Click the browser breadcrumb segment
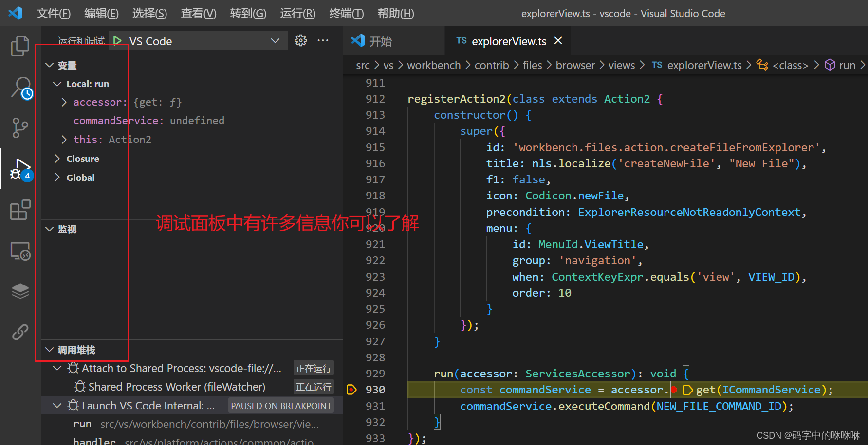The image size is (868, 445). (575, 65)
